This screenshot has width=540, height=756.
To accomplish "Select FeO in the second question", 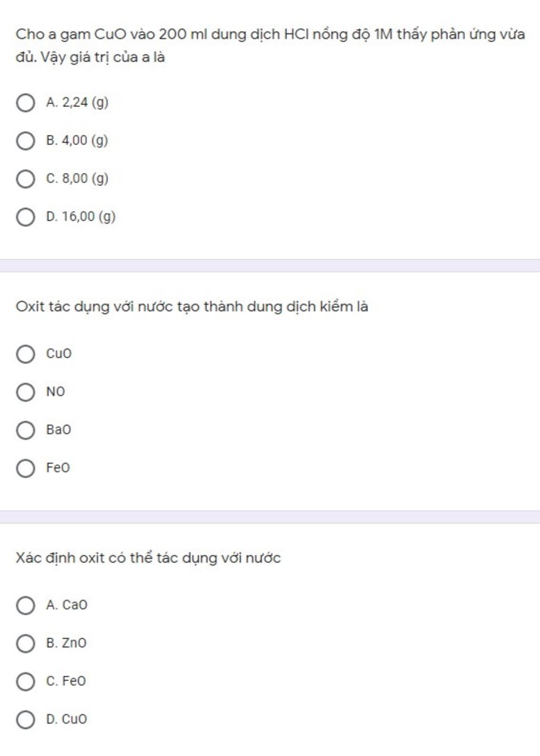I will 25,468.
